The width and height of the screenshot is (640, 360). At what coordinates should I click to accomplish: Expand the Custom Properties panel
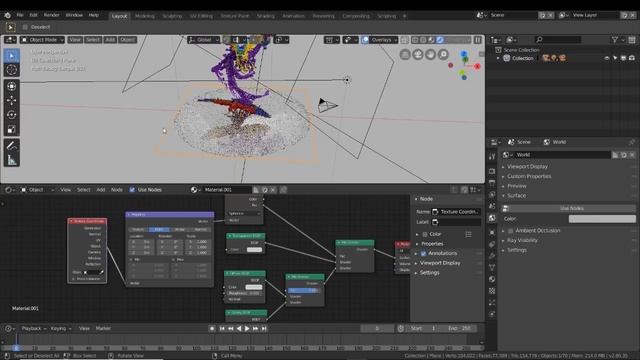[x=529, y=176]
